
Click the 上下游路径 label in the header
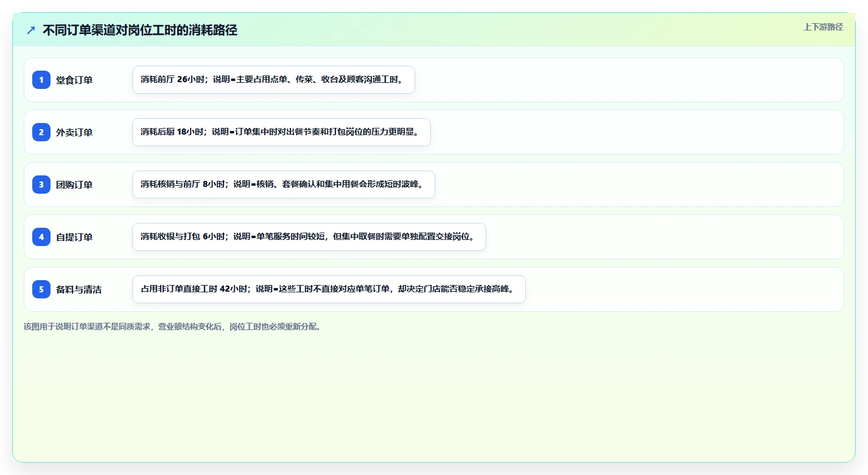coord(823,27)
